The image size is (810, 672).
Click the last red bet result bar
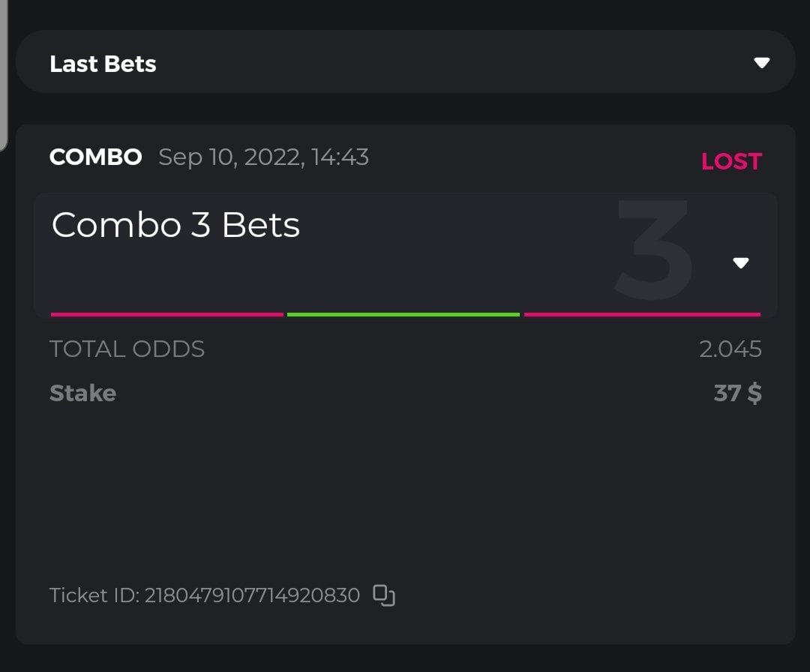(x=642, y=314)
